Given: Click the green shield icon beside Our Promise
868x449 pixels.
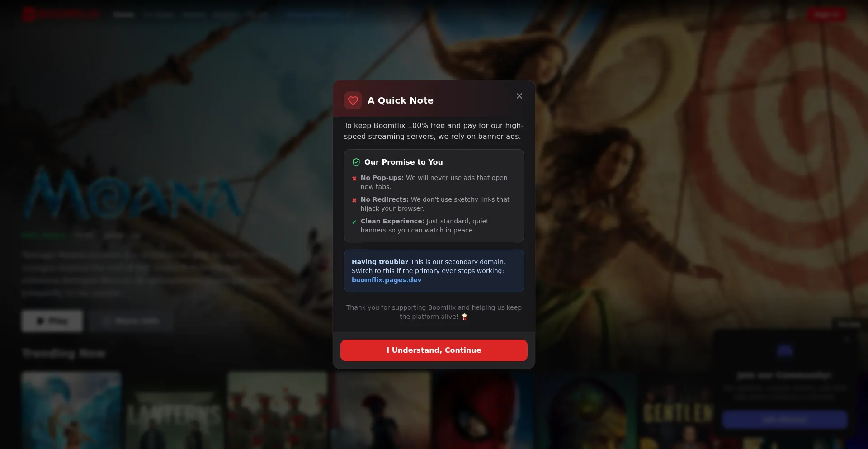Looking at the screenshot, I should pos(356,162).
